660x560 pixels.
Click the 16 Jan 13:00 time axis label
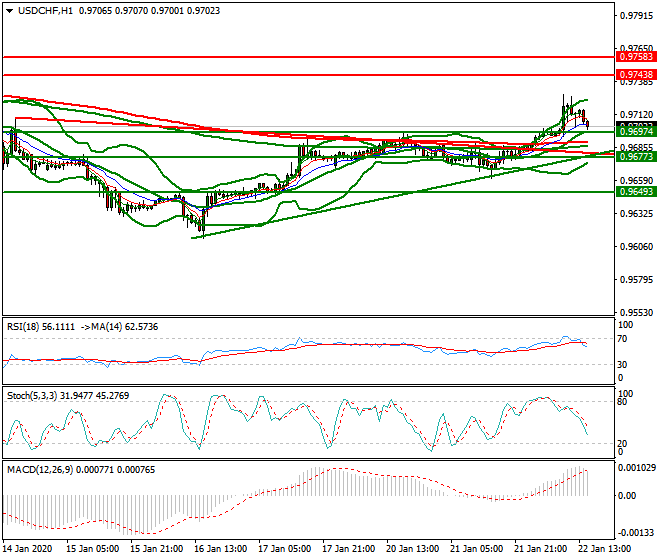pyautogui.click(x=221, y=549)
